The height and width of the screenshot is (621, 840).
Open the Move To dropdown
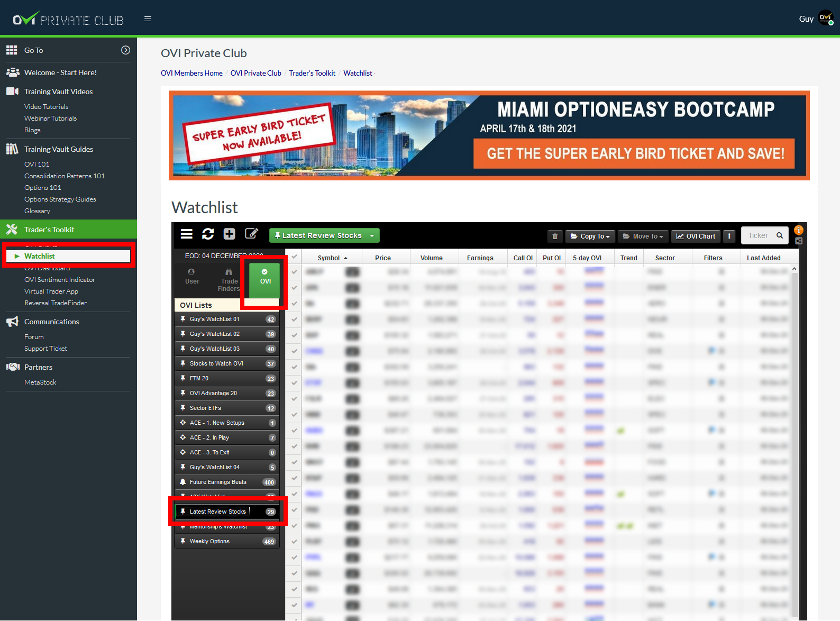coord(643,236)
